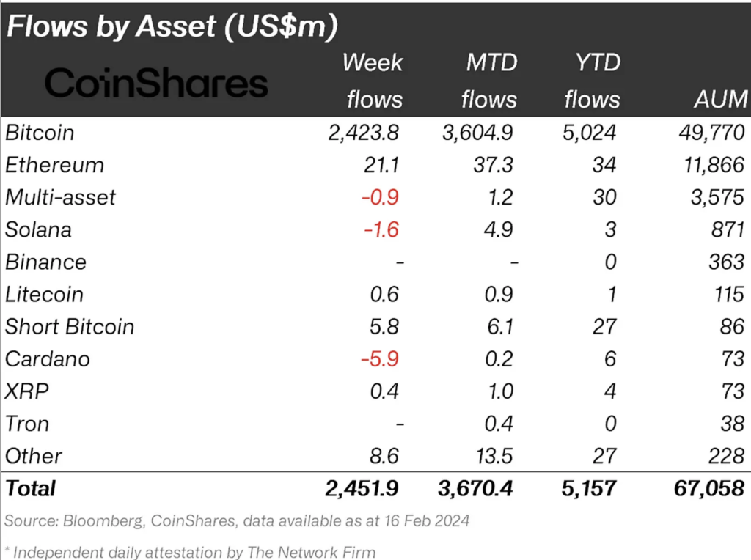Screen dimensions: 751x560
Task: Select the red Multi-asset -0.9 value
Action: coord(380,197)
